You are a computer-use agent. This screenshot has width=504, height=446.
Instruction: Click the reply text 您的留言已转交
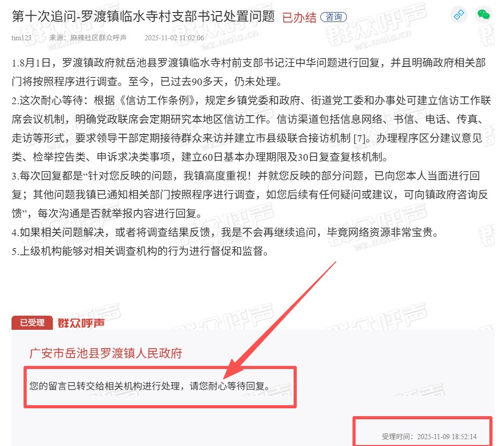(150, 386)
